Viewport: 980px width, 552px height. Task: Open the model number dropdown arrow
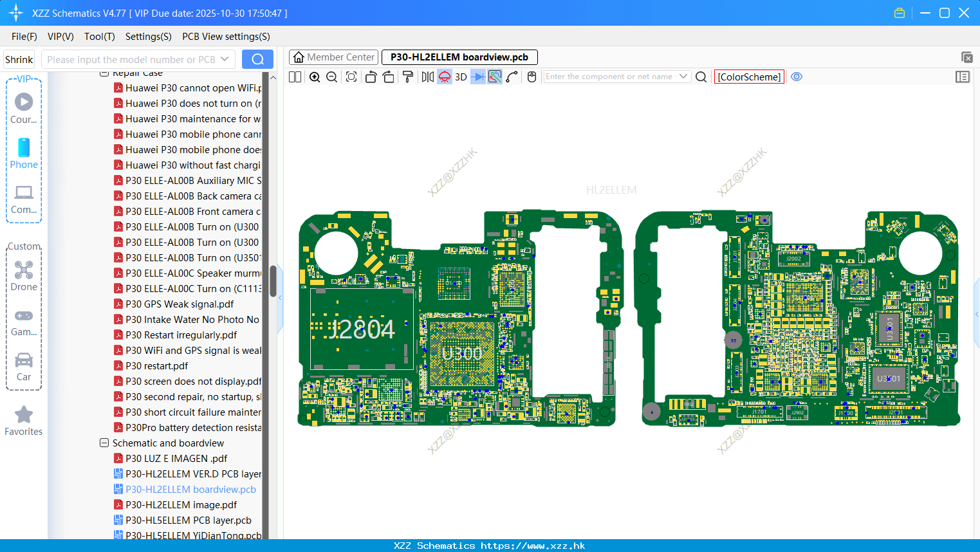click(x=225, y=59)
